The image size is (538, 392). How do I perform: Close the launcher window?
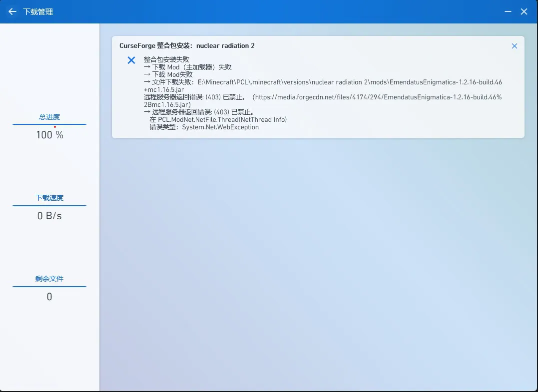click(x=524, y=11)
